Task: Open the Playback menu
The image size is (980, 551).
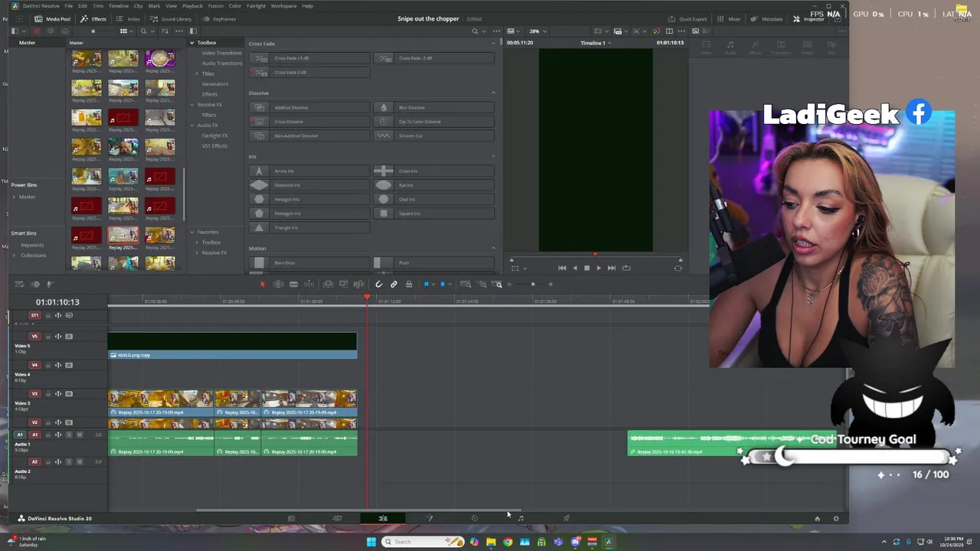Action: [192, 6]
